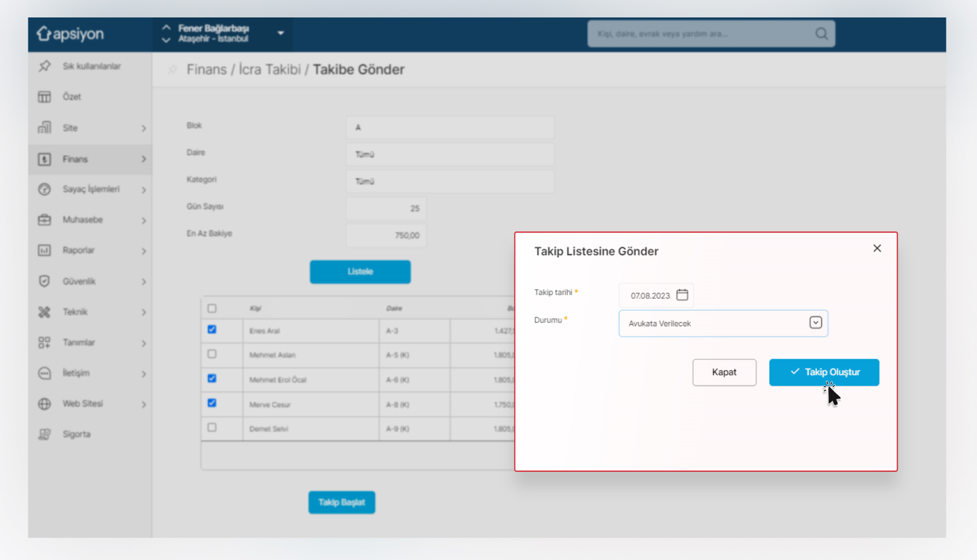Screen dimensions: 977x560
Task: Open the Durumu dropdown showing Avukata Verilecek
Action: point(723,323)
